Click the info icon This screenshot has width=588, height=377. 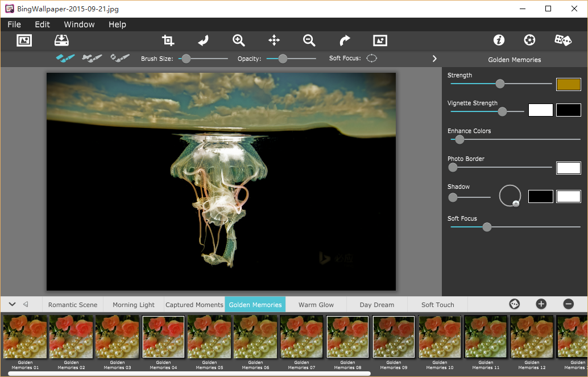(x=499, y=40)
